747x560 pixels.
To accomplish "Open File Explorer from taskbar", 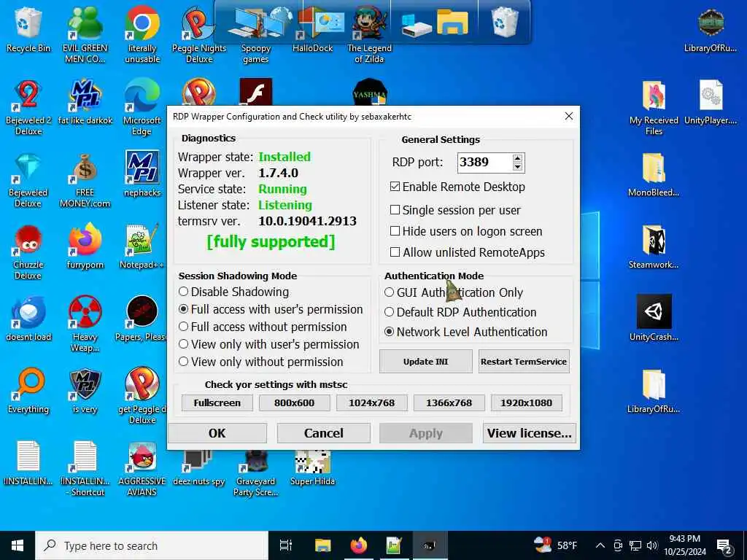I will (x=322, y=545).
